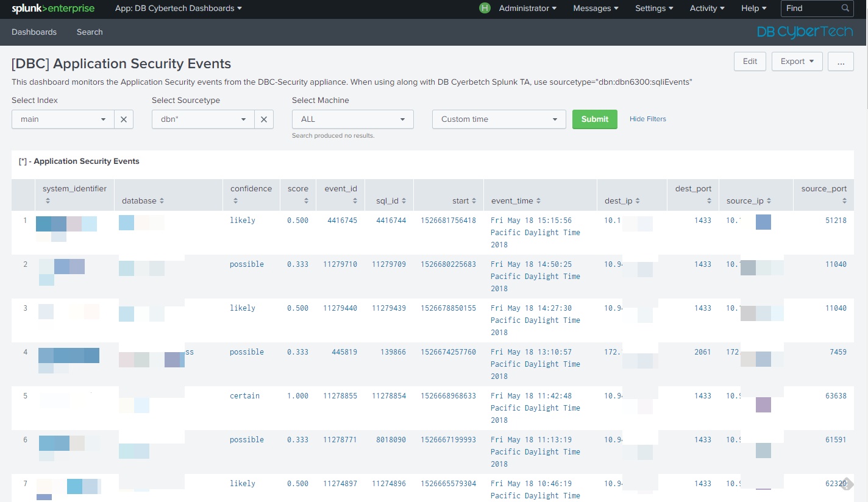Click source_port 51218

[x=836, y=221]
